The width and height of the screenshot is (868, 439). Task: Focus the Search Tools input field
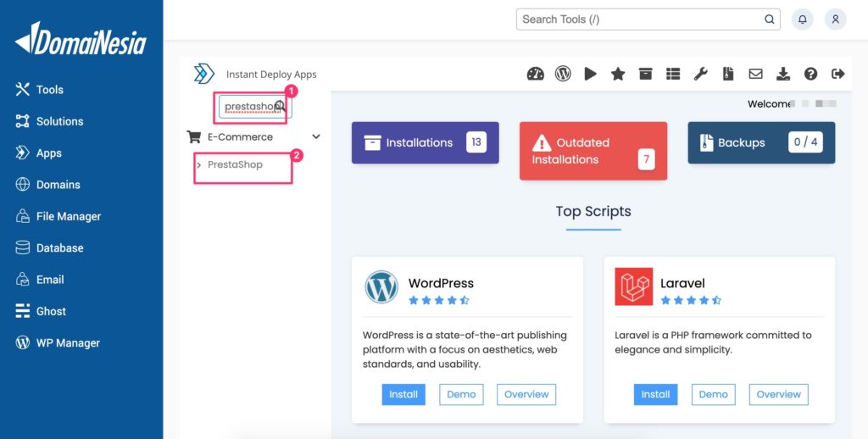click(x=648, y=19)
